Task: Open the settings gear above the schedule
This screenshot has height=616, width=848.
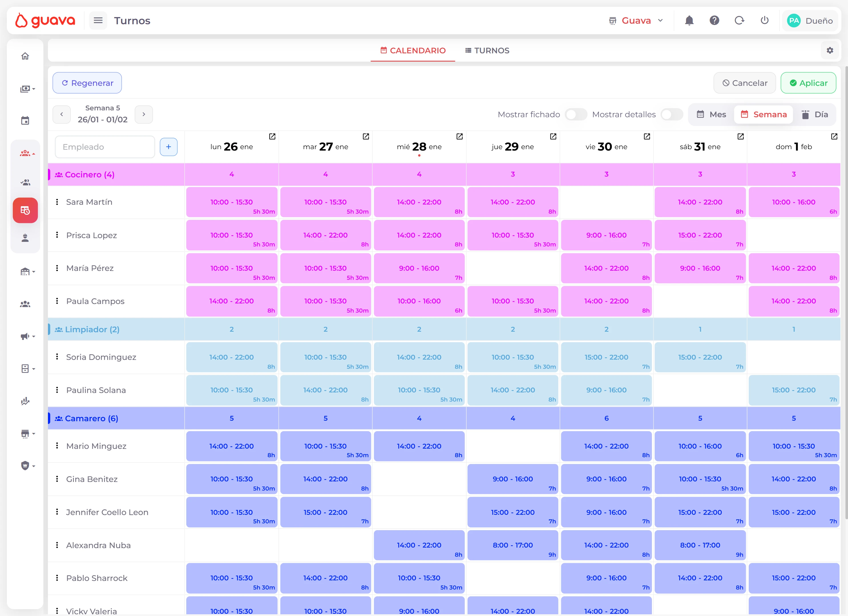Action: click(x=830, y=50)
